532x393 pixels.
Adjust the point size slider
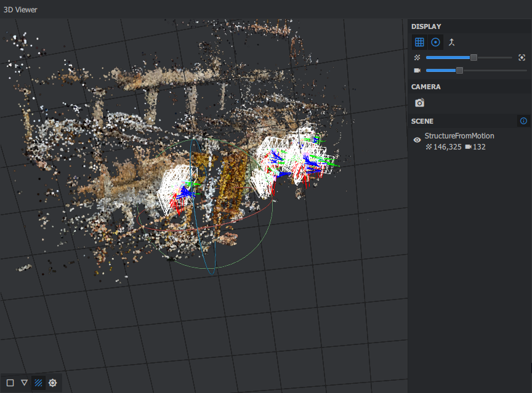(x=469, y=58)
